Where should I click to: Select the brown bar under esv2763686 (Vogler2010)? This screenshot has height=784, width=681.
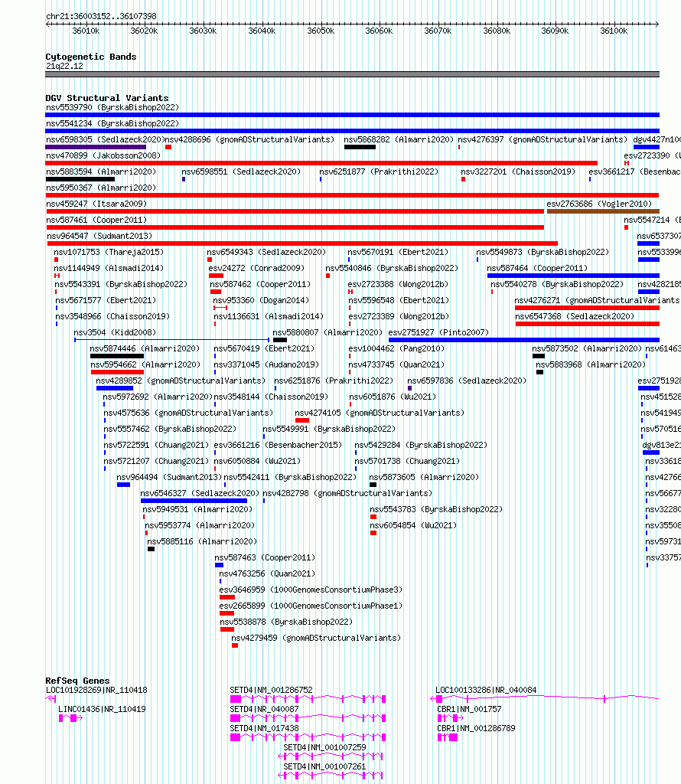(603, 211)
